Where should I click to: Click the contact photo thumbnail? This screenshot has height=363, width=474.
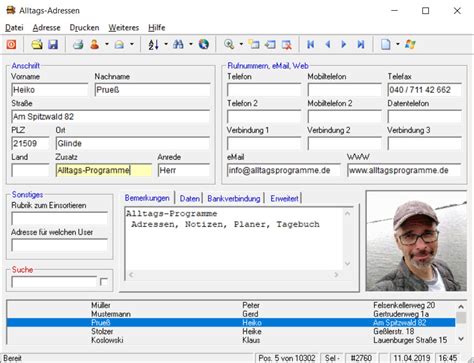point(416,241)
